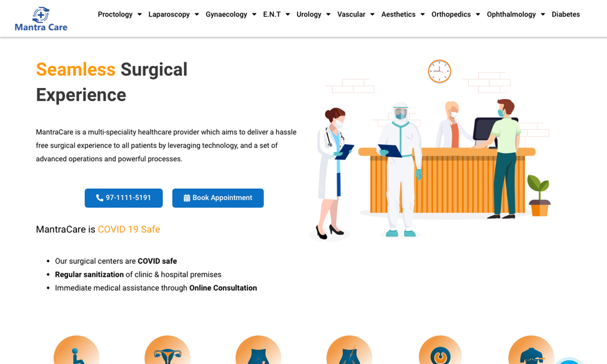Select the laparoscopy abdomen needle icon
Image resolution: width=607 pixels, height=364 pixels.
[x=349, y=349]
